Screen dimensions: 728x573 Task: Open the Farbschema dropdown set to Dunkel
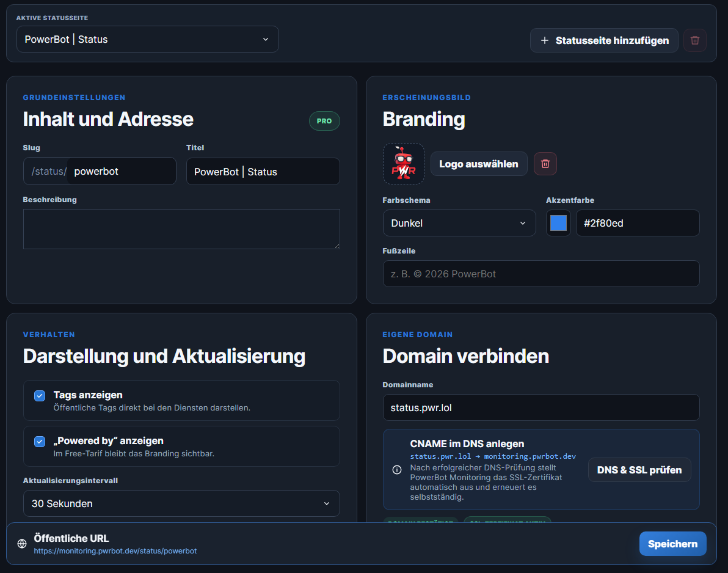(459, 224)
